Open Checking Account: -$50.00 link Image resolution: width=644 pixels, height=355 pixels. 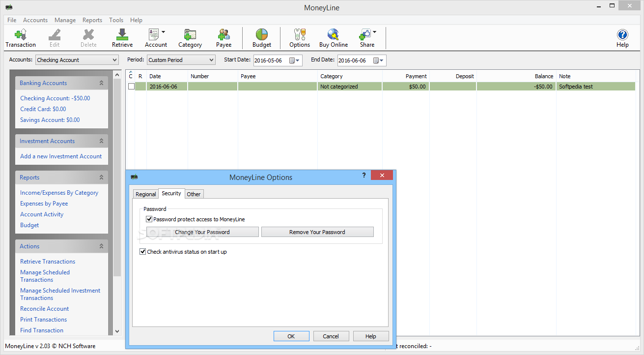[55, 98]
